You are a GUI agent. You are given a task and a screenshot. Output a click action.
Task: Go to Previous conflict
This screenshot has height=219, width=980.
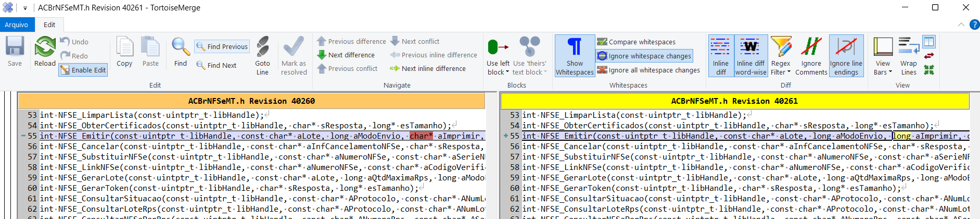tap(347, 68)
